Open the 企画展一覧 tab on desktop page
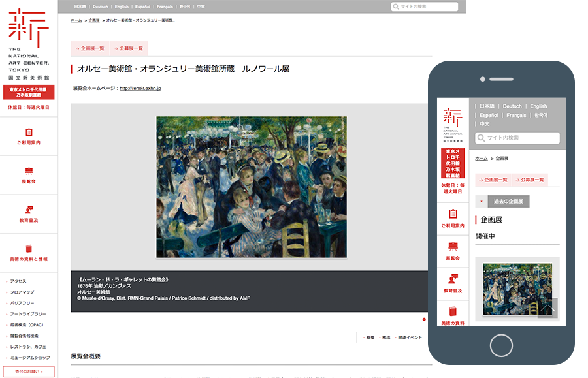The width and height of the screenshot is (588, 378). pyautogui.click(x=90, y=48)
